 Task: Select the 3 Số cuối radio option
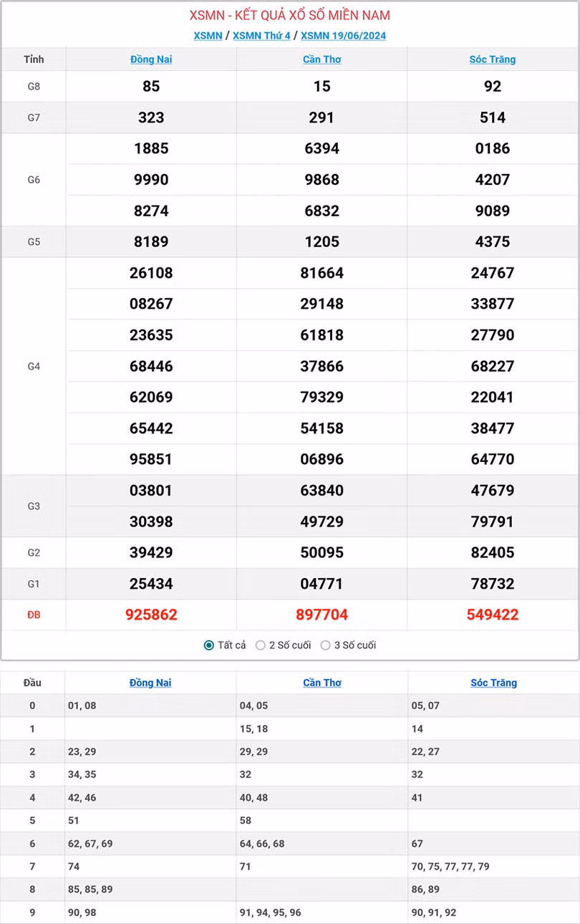tap(326, 645)
